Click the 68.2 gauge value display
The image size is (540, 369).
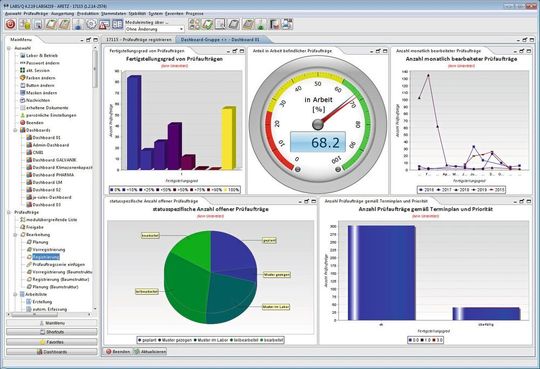tap(318, 142)
